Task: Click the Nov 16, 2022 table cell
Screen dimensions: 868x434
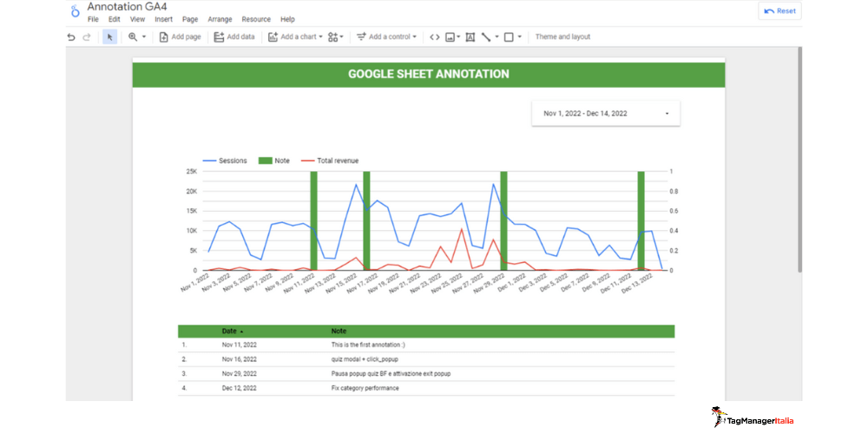Action: pos(240,359)
